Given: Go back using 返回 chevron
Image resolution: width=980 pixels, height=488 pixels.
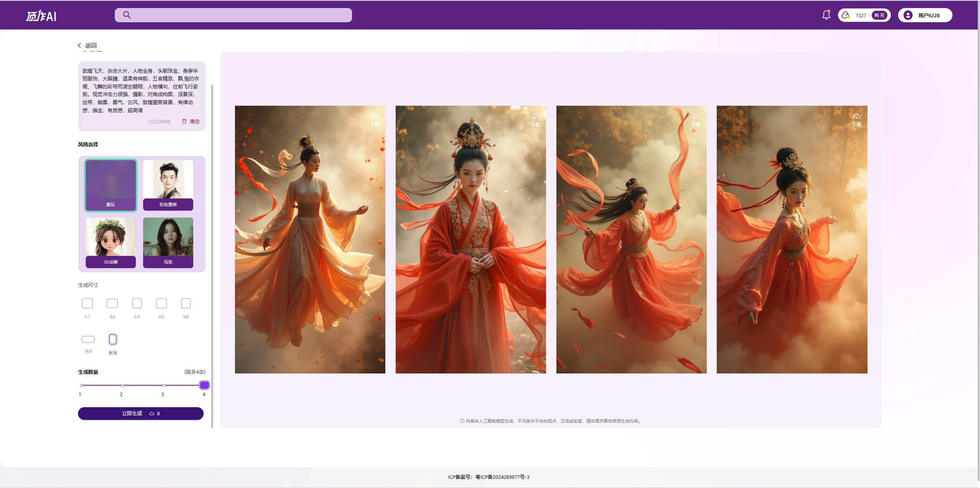Looking at the screenshot, I should click(80, 45).
